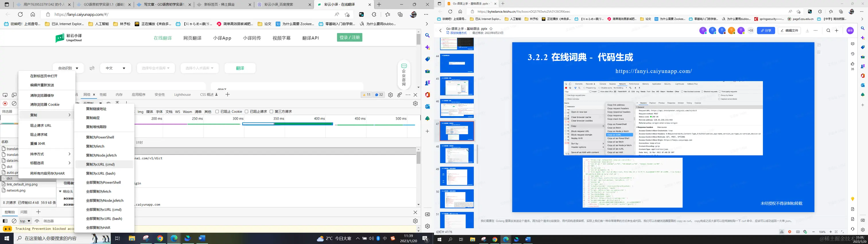Choose 清除浏览器缓存 in context menu

pos(47,95)
